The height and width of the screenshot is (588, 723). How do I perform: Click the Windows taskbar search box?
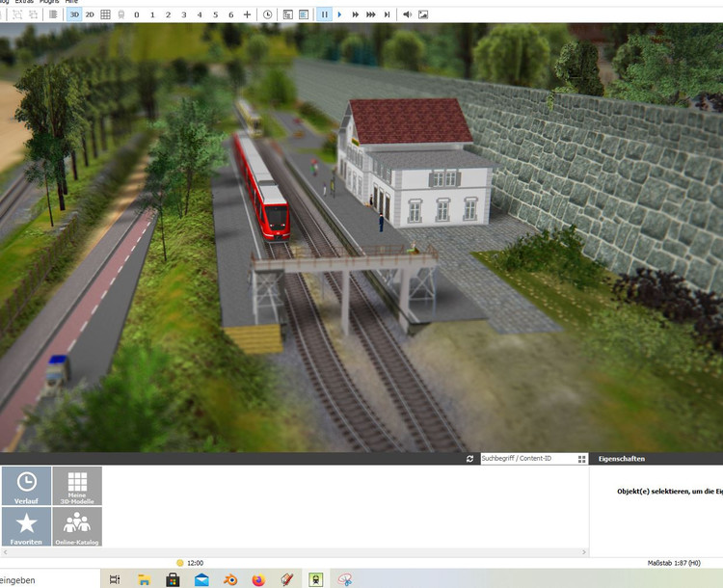50,579
